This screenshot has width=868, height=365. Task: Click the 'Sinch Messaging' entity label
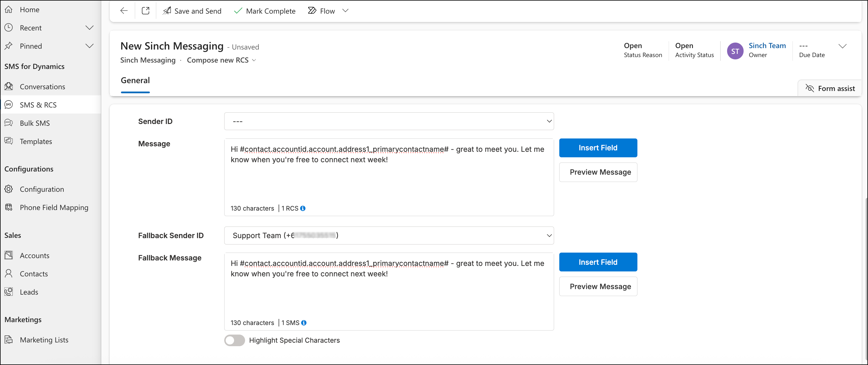pyautogui.click(x=148, y=60)
